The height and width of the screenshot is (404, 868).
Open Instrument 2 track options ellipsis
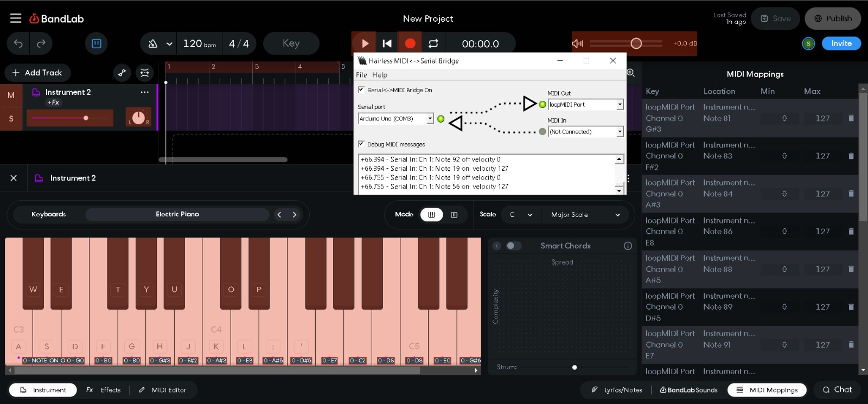click(x=144, y=92)
